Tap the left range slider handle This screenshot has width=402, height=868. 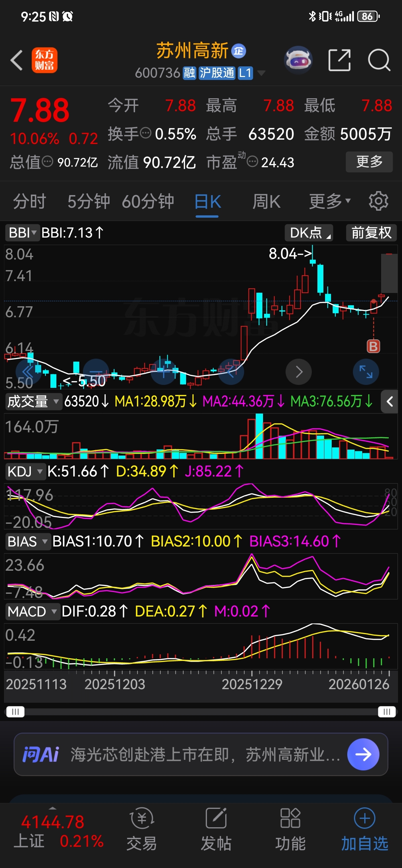(15, 712)
